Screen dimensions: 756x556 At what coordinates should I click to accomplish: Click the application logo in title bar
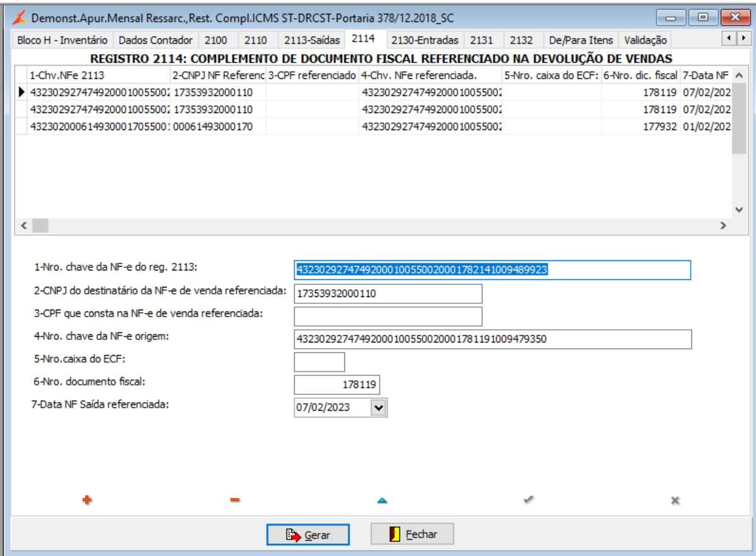click(20, 18)
